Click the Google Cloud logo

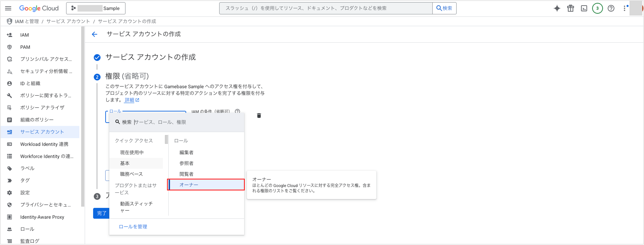pyautogui.click(x=39, y=8)
